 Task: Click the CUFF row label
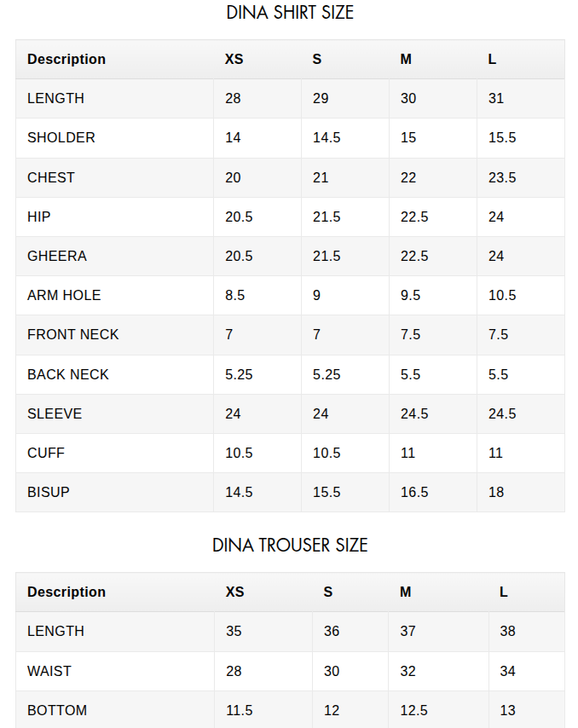[46, 453]
